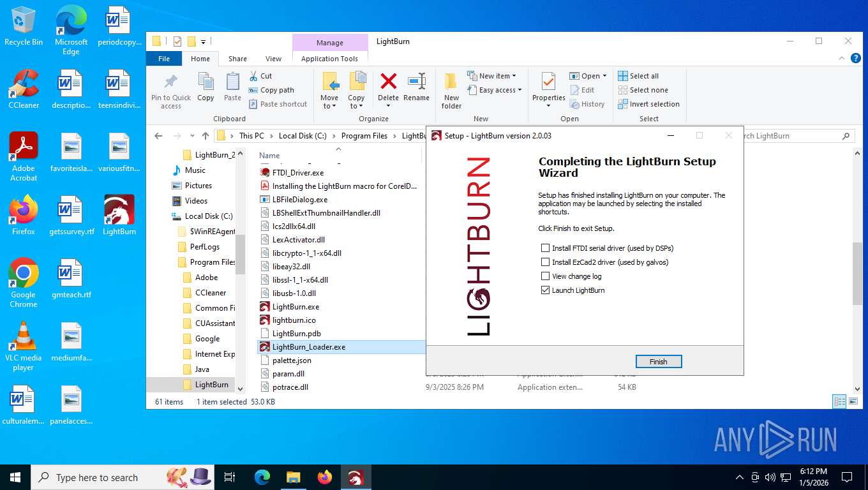
Task: Tick the View change log checkbox
Action: pyautogui.click(x=545, y=276)
